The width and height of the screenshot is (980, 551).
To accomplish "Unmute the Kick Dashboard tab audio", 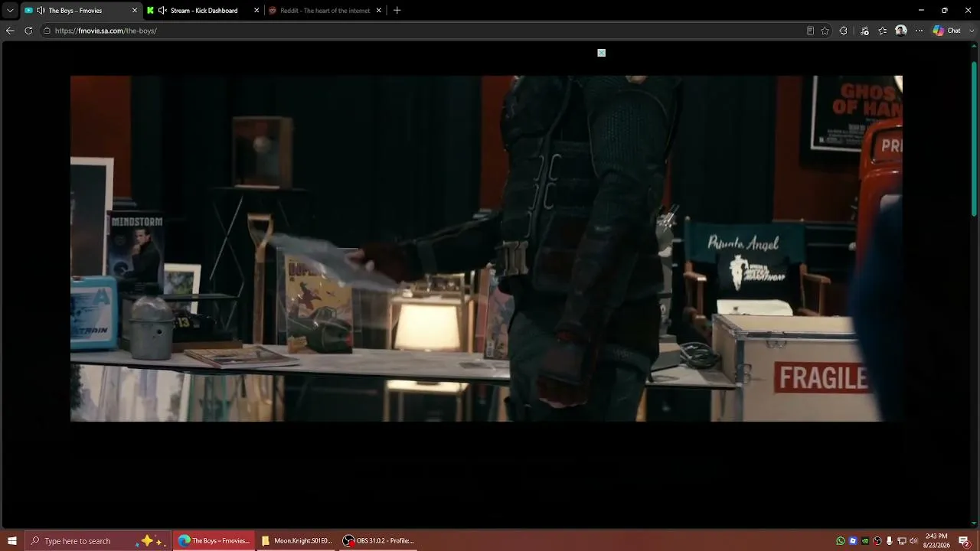I will tap(162, 11).
